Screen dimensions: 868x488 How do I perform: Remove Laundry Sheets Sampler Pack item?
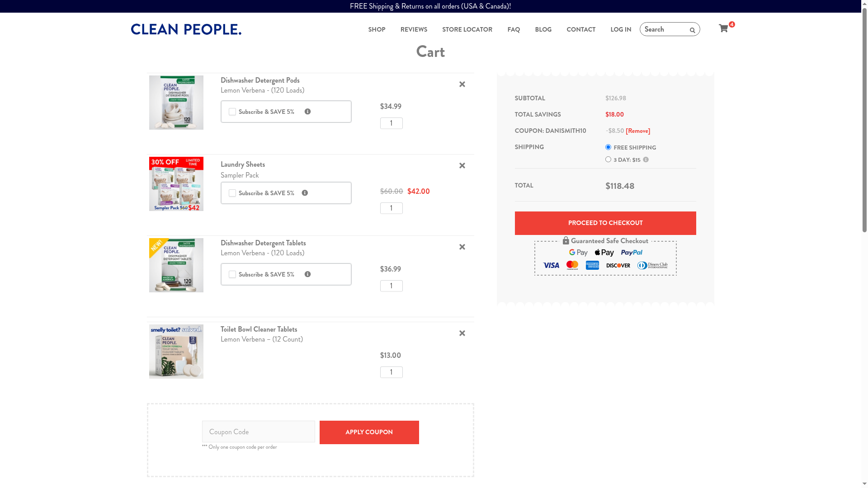pos(462,166)
